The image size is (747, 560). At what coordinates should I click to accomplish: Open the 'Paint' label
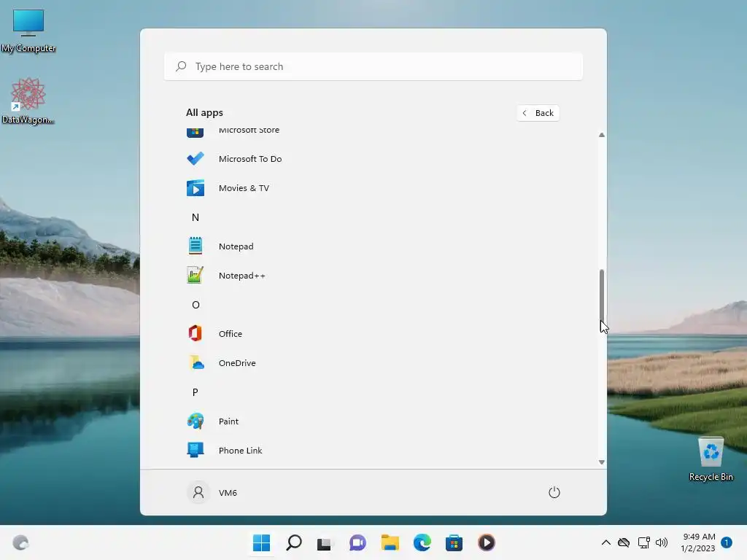pyautogui.click(x=228, y=421)
